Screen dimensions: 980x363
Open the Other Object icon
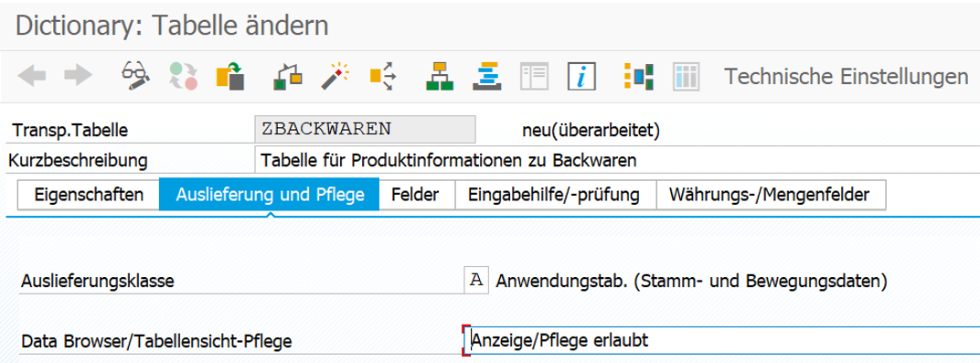229,76
